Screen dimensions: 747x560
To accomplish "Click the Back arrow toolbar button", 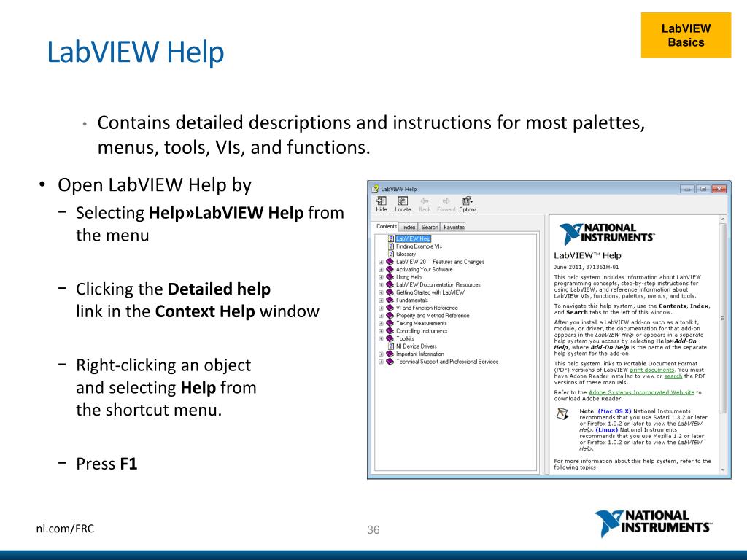I will (x=424, y=204).
